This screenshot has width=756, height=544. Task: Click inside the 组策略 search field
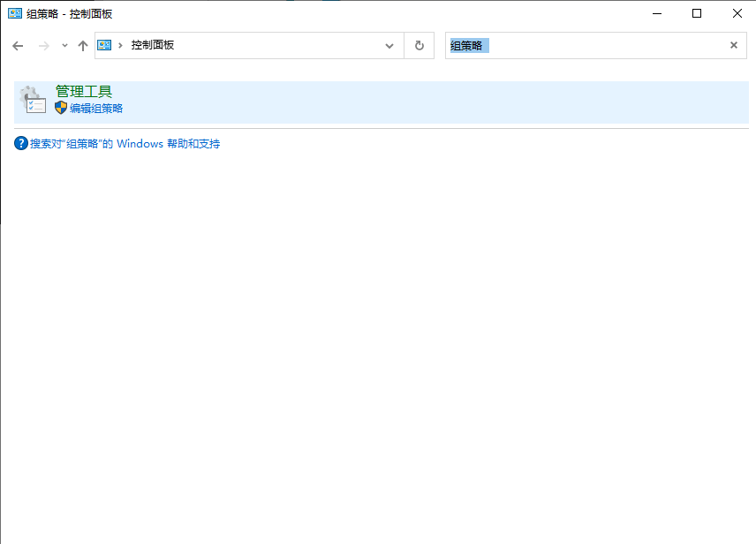(x=530, y=45)
